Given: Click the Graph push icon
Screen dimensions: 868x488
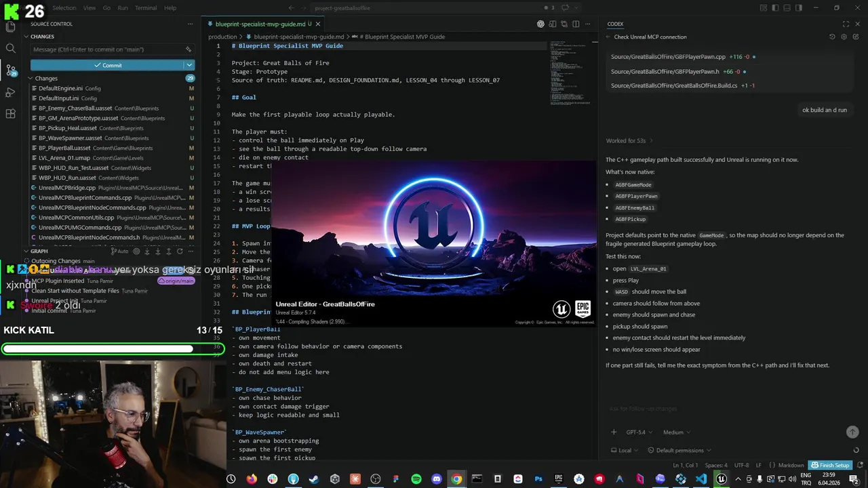Looking at the screenshot, I should tap(169, 251).
